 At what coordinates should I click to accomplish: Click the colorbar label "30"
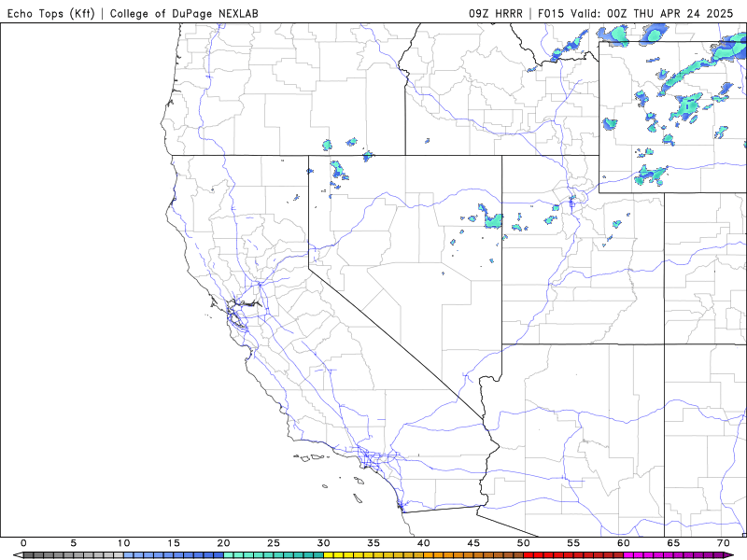[x=323, y=543]
